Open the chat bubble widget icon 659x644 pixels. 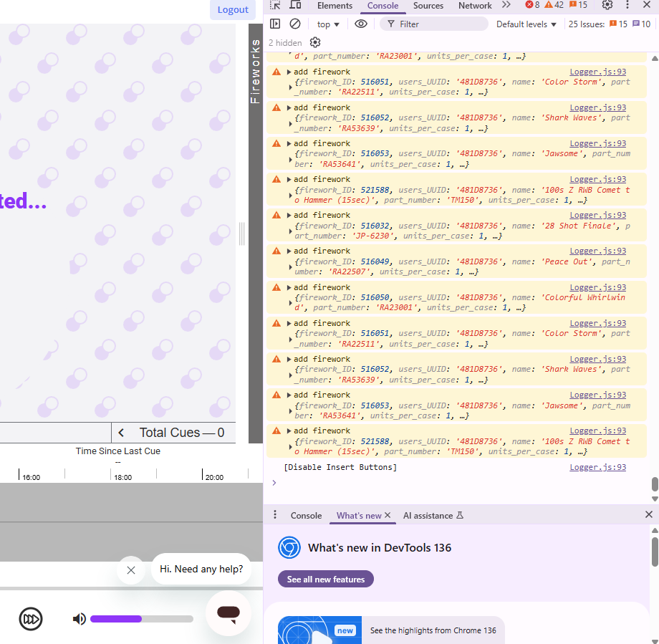click(x=228, y=613)
